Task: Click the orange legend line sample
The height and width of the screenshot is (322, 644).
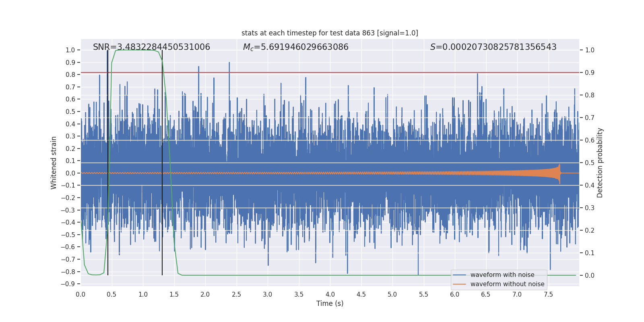Action: coord(460,284)
